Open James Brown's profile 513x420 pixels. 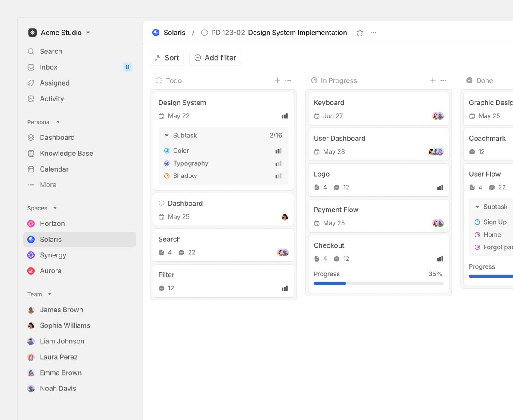pos(80,310)
